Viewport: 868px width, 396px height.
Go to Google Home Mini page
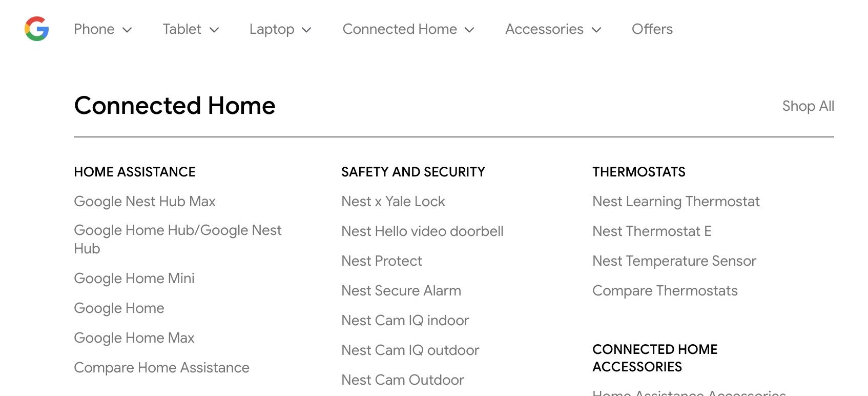click(134, 279)
